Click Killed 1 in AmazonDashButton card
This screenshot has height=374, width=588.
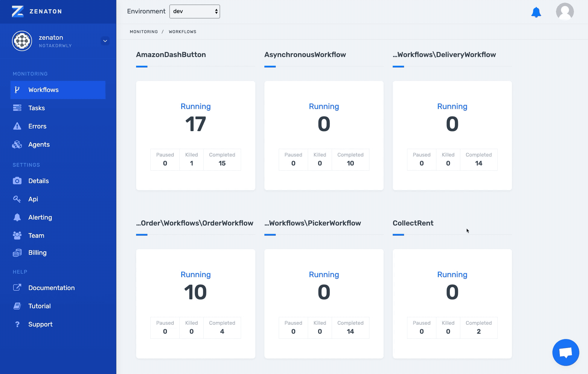coord(191,160)
